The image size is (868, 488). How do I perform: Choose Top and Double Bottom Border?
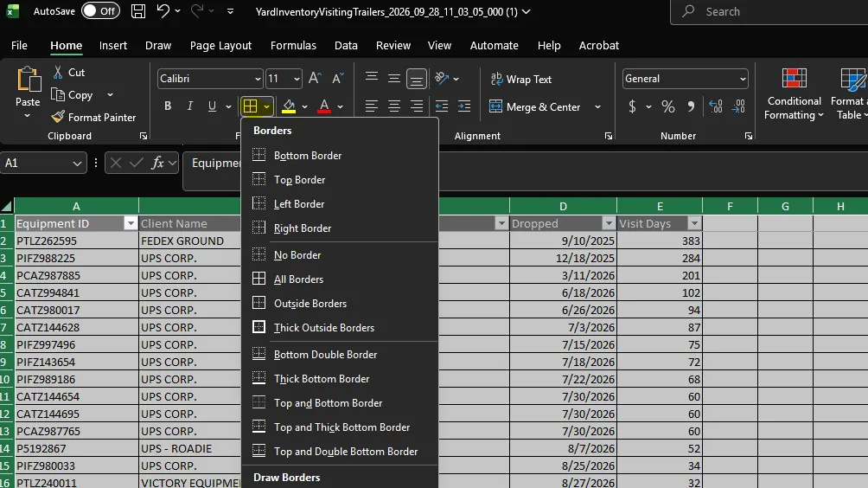tap(340, 452)
